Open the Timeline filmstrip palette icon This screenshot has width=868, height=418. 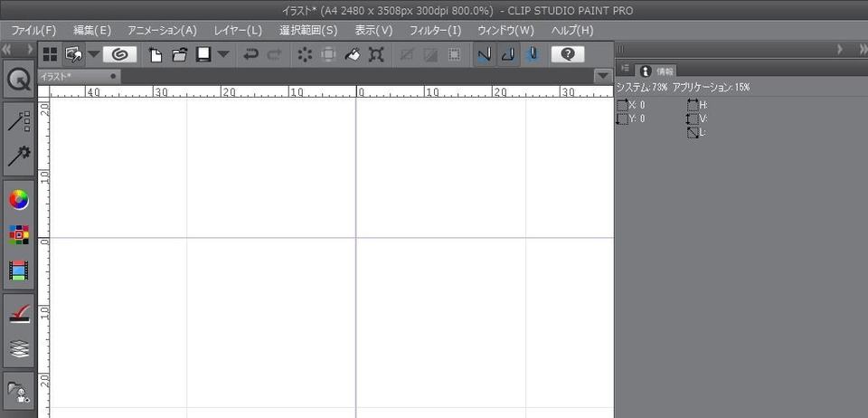[19, 271]
